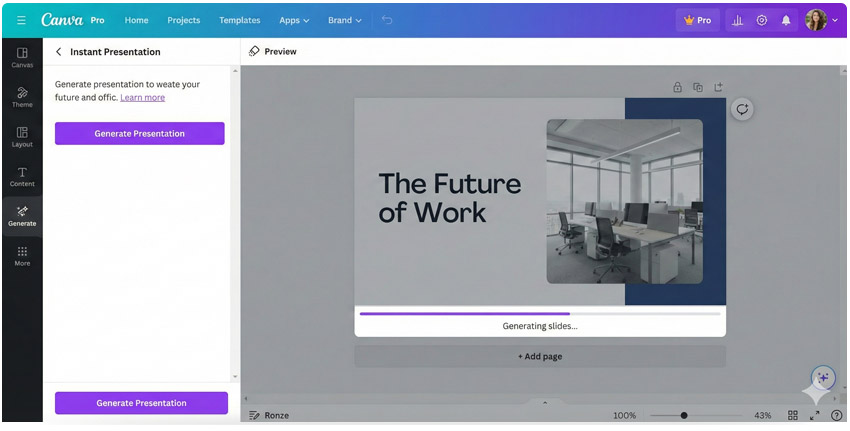The image size is (850, 431).
Task: Expand the Apps dropdown menu
Action: coord(294,20)
